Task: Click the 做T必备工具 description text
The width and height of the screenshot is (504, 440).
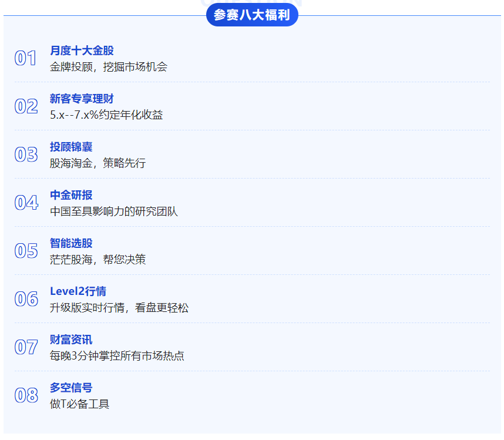Action: coord(79,404)
